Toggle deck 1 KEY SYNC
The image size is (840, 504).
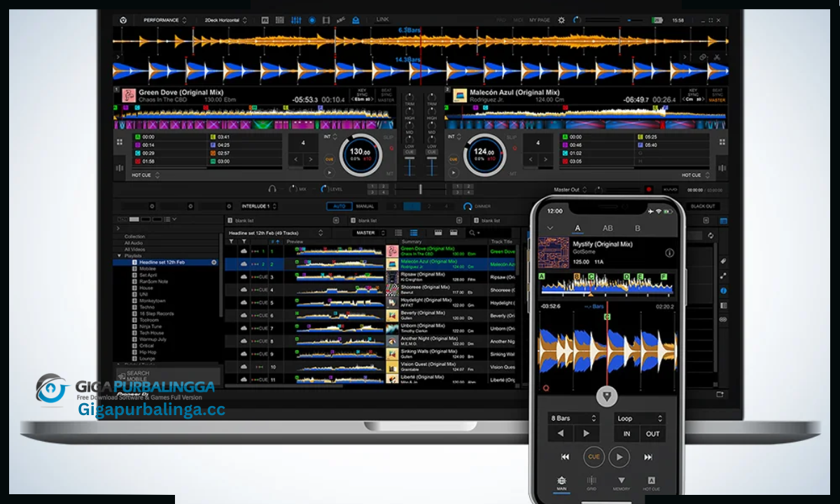pos(362,95)
